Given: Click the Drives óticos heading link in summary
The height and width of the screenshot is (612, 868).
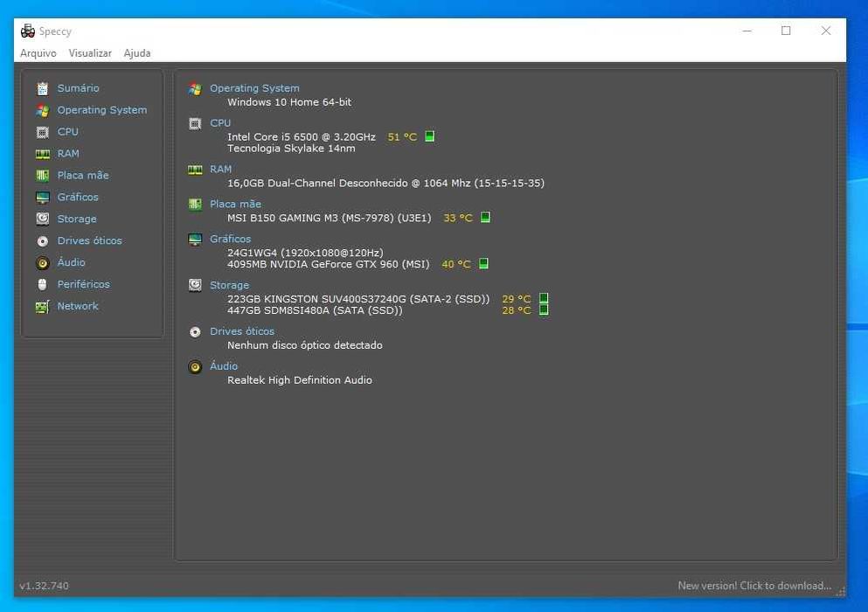Looking at the screenshot, I should pos(242,331).
